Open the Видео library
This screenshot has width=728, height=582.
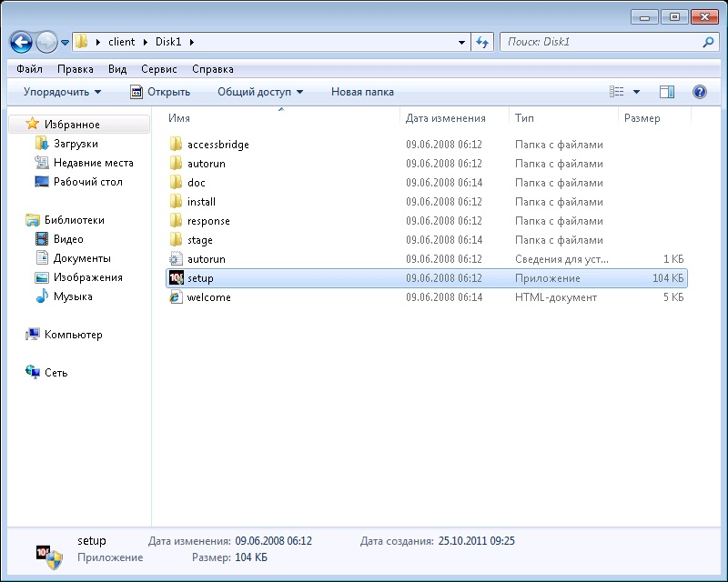click(68, 239)
